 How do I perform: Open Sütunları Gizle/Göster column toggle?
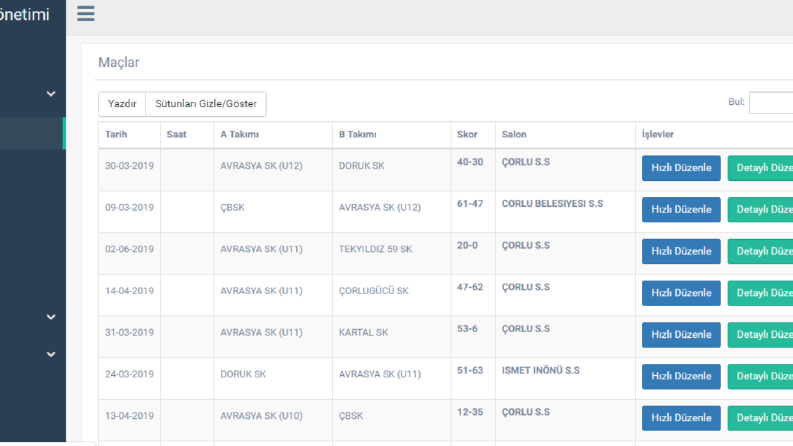coord(206,104)
